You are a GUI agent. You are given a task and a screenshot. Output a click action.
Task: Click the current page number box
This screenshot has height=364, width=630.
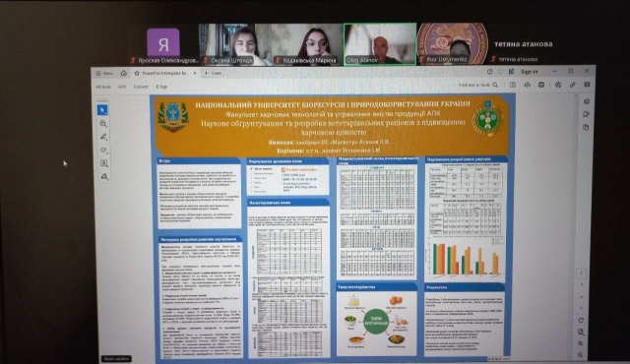tap(582, 273)
